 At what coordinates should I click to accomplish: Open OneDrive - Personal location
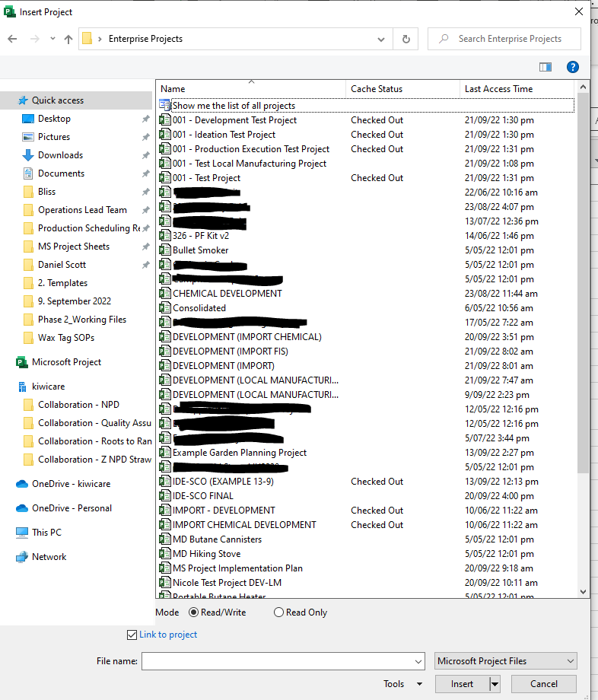[72, 508]
